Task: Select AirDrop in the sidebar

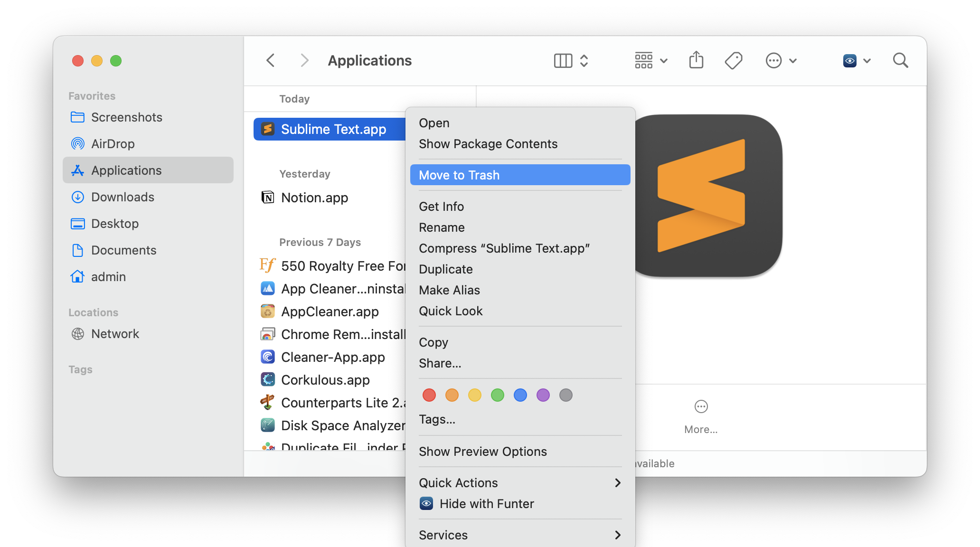Action: pos(148,144)
